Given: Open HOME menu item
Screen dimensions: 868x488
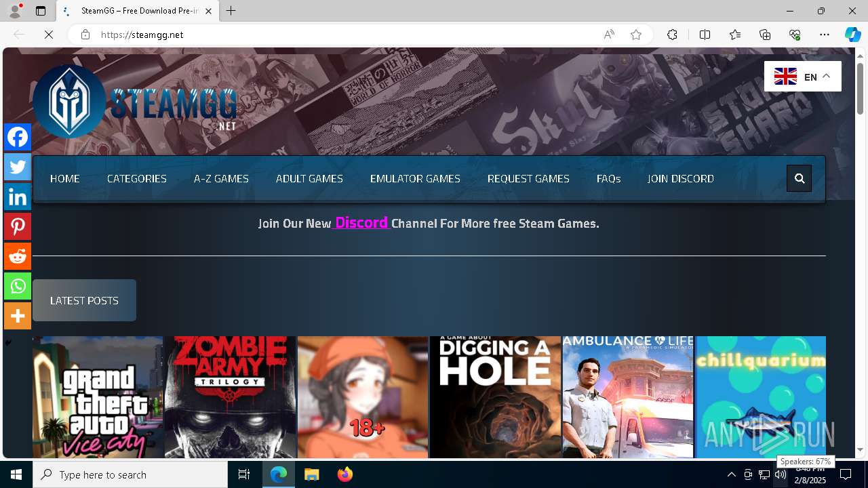Looking at the screenshot, I should (x=65, y=178).
